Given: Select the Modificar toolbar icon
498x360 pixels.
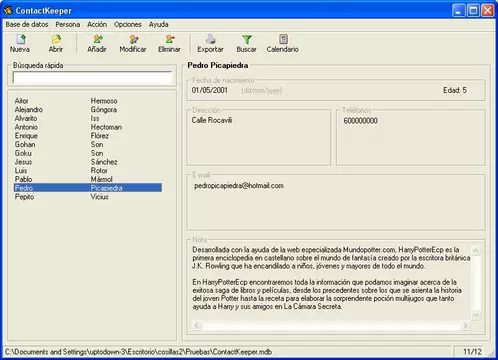Looking at the screenshot, I should (x=133, y=43).
